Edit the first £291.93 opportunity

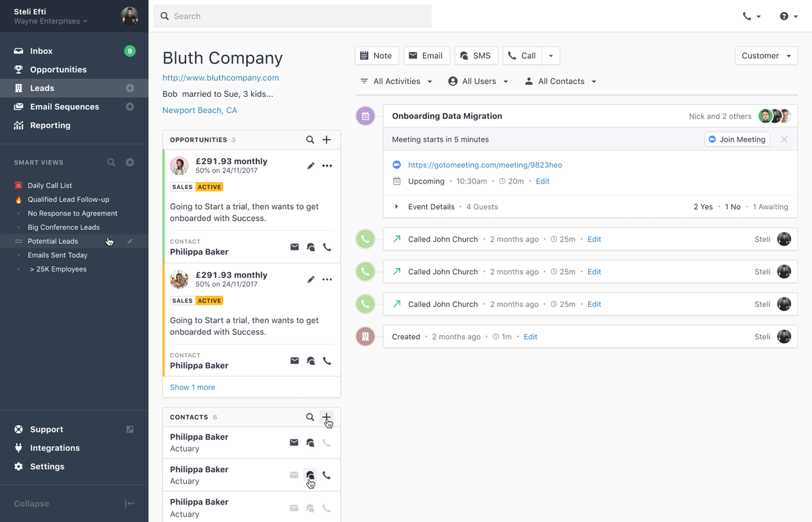(311, 166)
